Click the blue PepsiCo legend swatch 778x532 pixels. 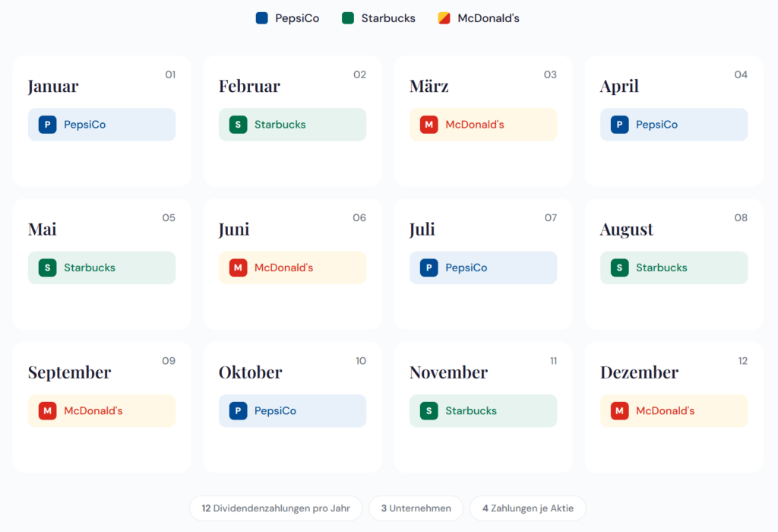[x=262, y=18]
